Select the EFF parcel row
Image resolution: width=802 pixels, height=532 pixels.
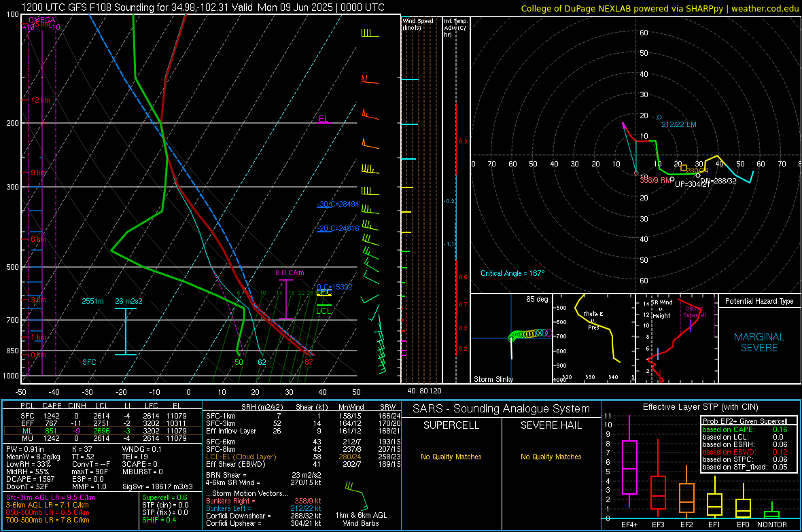point(103,423)
